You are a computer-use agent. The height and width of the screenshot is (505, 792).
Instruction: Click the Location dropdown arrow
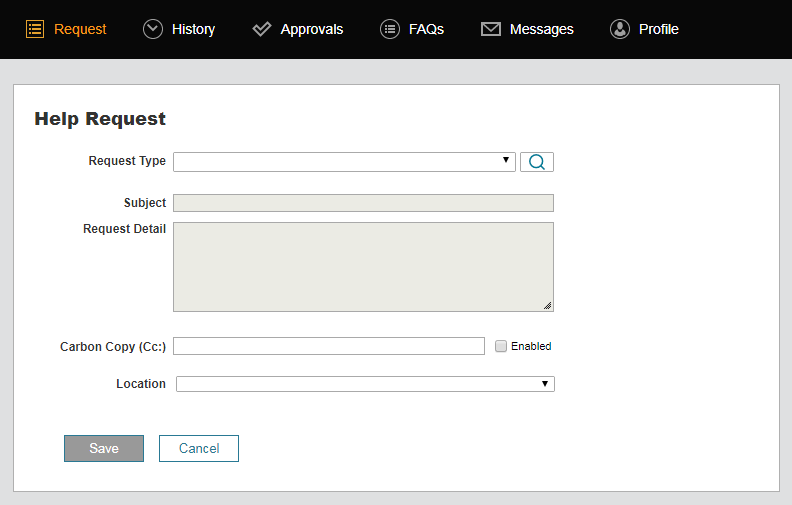pos(545,384)
